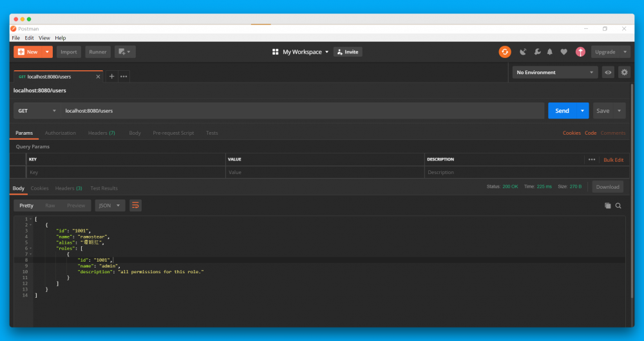Open the Save button dropdown arrow
This screenshot has height=341, width=644.
[x=620, y=111]
